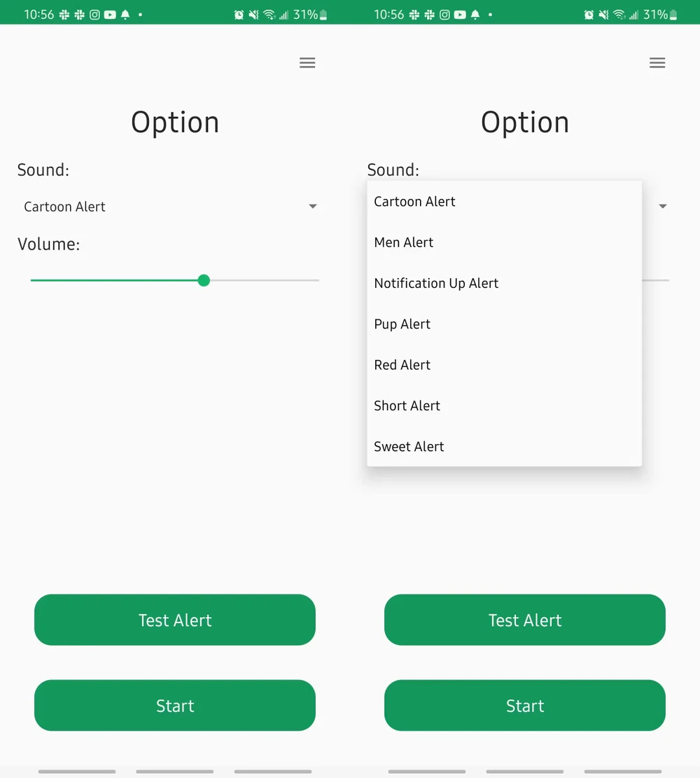Open hamburger menu on right screen
This screenshot has width=700, height=778.
657,62
